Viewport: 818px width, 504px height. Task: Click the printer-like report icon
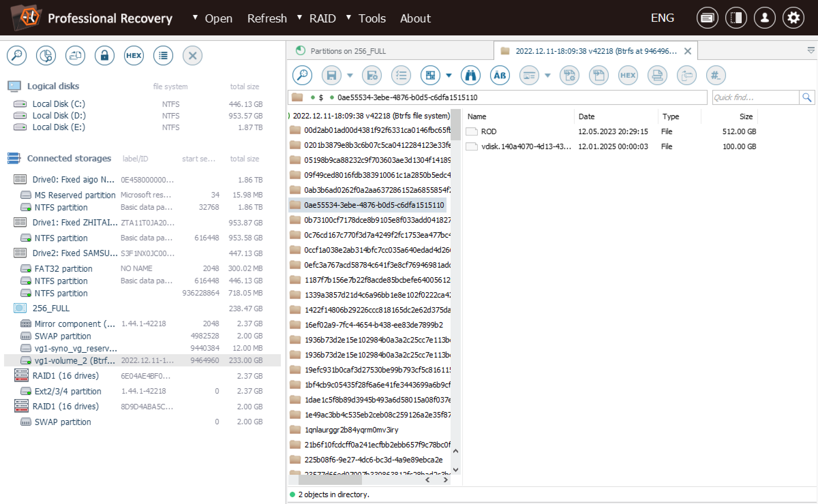pos(657,75)
